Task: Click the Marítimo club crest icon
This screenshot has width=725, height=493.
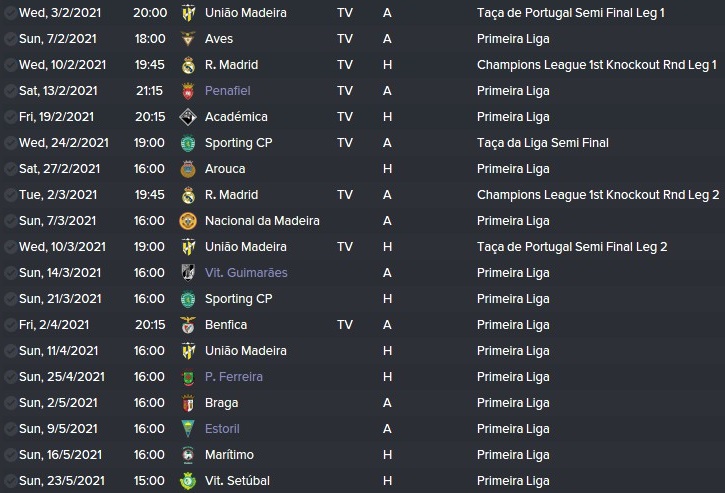Action: coord(188,455)
